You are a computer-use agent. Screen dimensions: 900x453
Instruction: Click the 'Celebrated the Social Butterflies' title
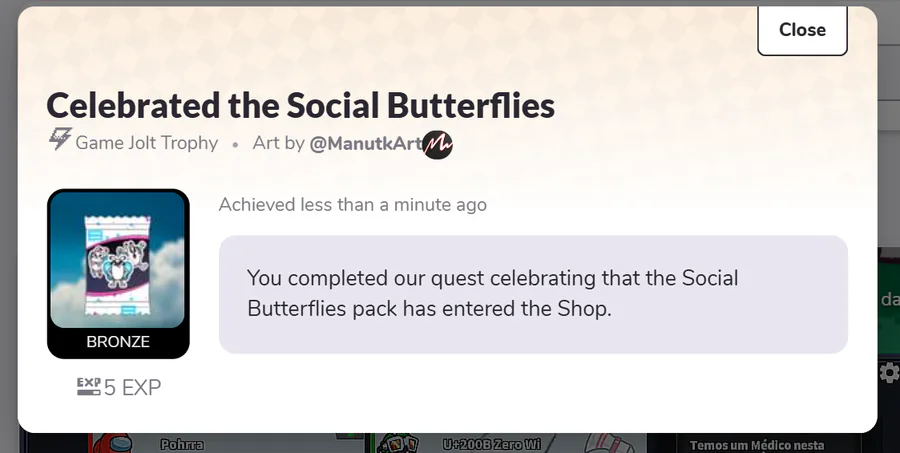point(300,105)
